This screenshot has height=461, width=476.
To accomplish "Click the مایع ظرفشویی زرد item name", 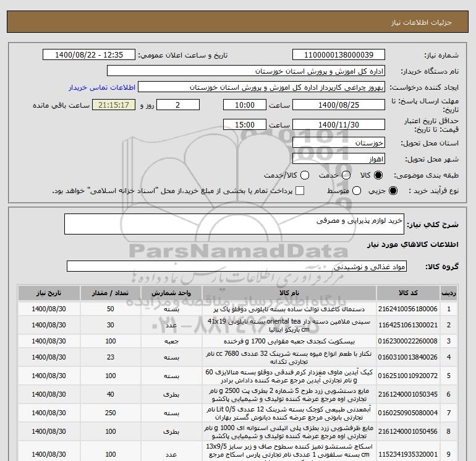I will 289,431.
